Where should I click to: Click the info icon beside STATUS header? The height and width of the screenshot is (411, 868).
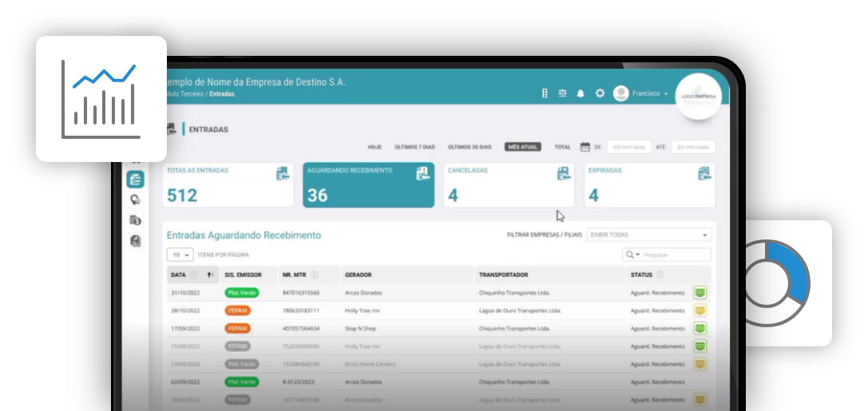click(660, 275)
